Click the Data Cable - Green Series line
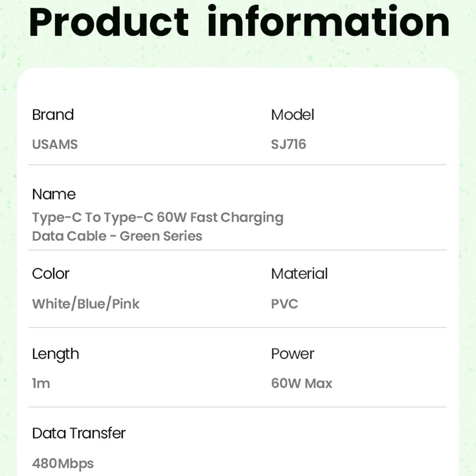This screenshot has height=476, width=476. click(x=117, y=236)
